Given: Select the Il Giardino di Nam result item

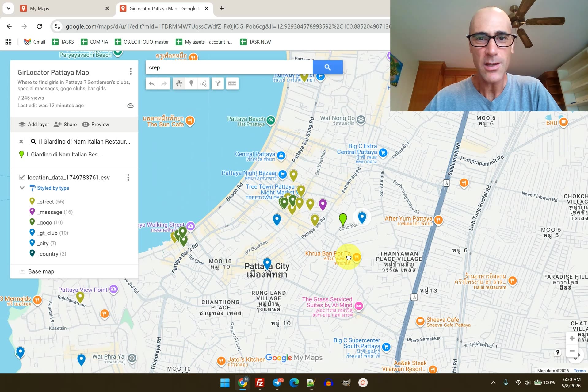Looking at the screenshot, I should [64, 155].
